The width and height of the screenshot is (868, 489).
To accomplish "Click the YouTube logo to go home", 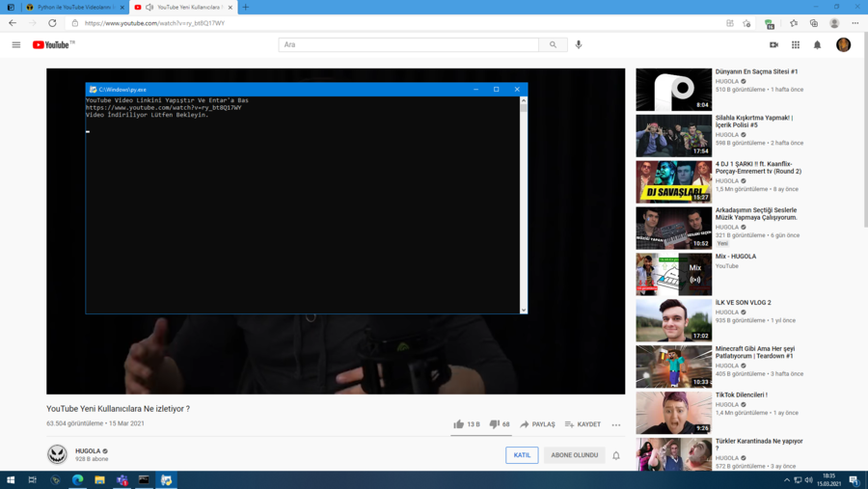I will point(52,44).
